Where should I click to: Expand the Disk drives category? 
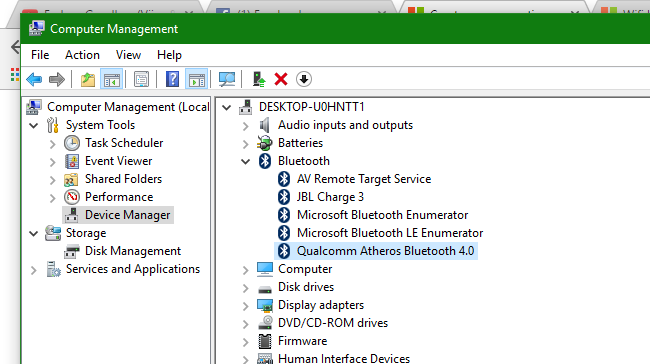[x=245, y=288]
